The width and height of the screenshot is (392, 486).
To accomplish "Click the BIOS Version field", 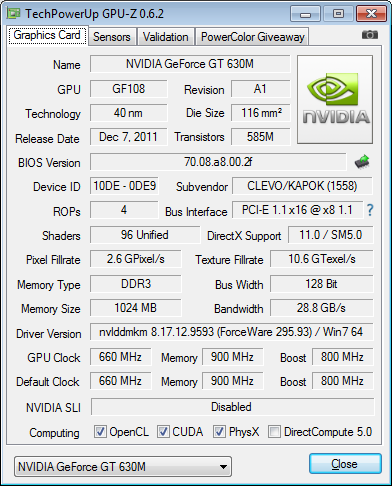I will 218,162.
